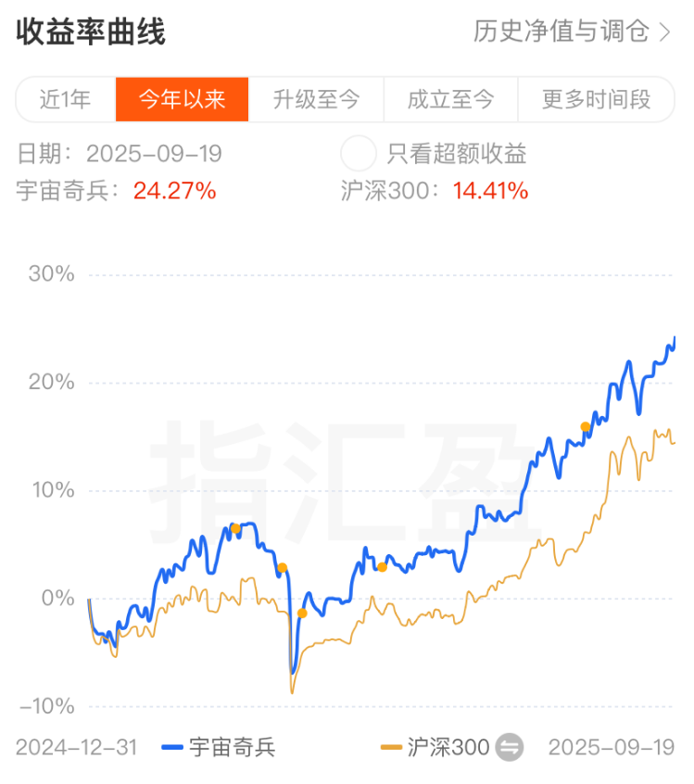Tap the 沪深300 legend label
The width and height of the screenshot is (694, 784).
click(448, 748)
